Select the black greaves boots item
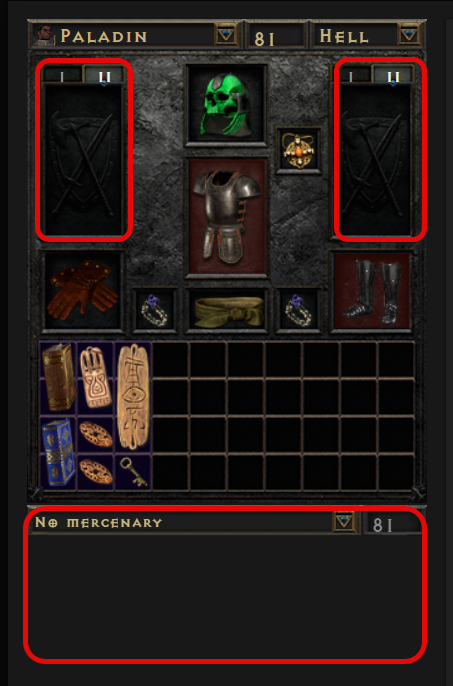The image size is (453, 686). [x=371, y=290]
